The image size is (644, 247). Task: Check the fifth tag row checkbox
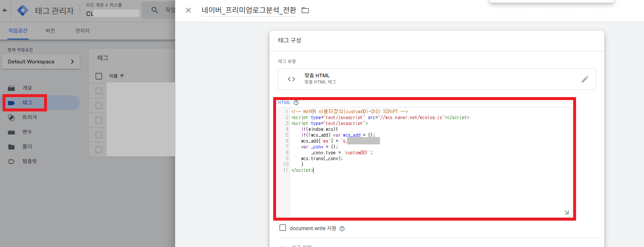[99, 150]
